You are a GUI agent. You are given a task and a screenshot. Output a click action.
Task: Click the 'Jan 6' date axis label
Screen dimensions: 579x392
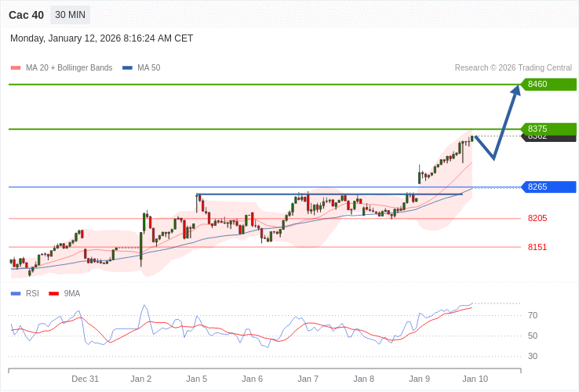pos(252,379)
